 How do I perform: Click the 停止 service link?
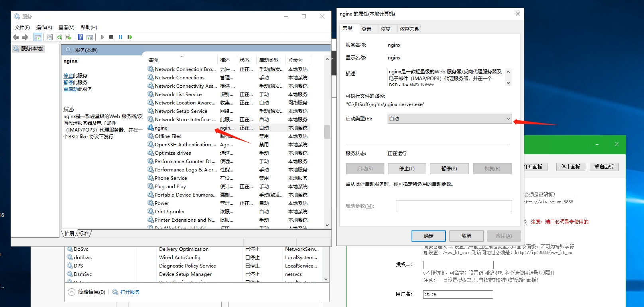point(68,75)
